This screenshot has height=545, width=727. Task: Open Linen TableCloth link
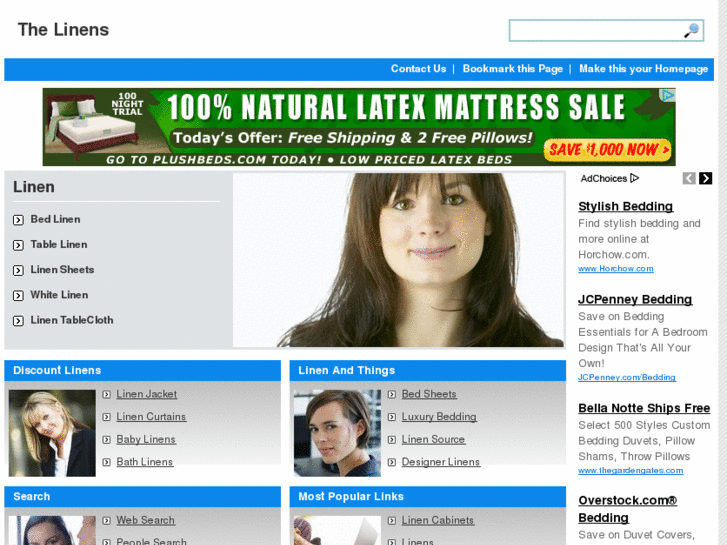click(72, 320)
